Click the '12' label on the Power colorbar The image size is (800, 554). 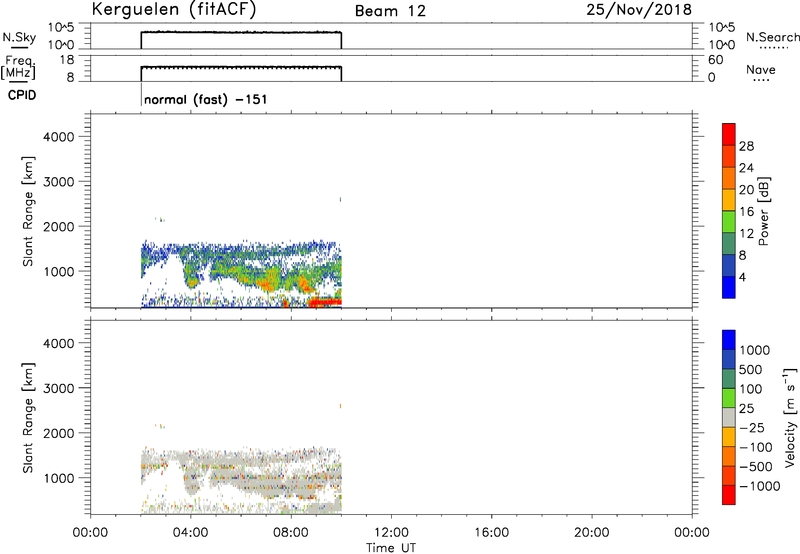click(746, 234)
